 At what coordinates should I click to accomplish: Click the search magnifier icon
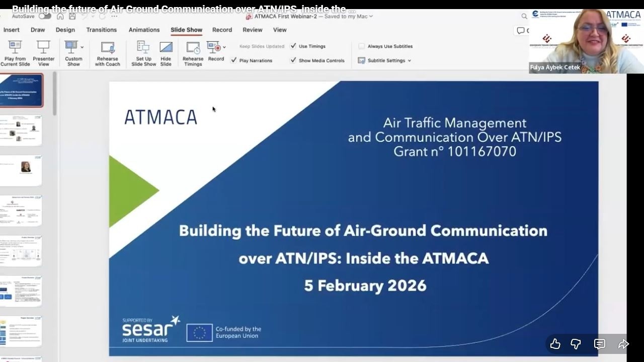(524, 17)
